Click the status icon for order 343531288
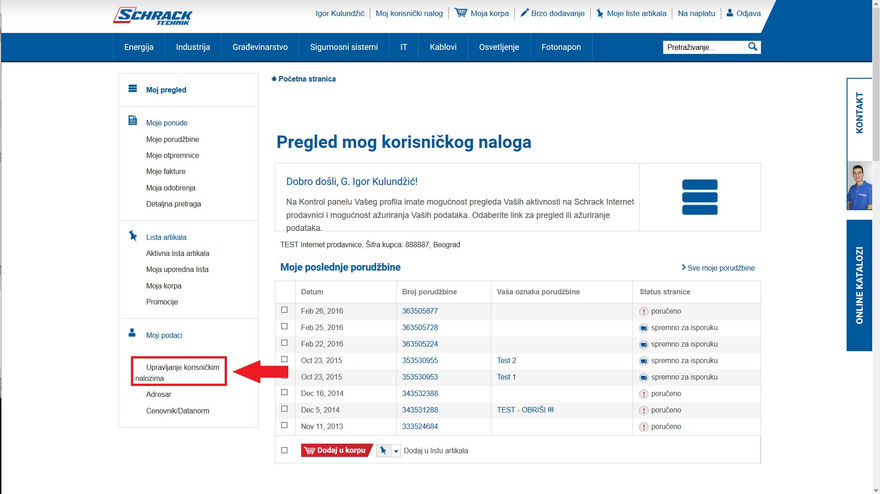The image size is (880, 494). point(644,410)
